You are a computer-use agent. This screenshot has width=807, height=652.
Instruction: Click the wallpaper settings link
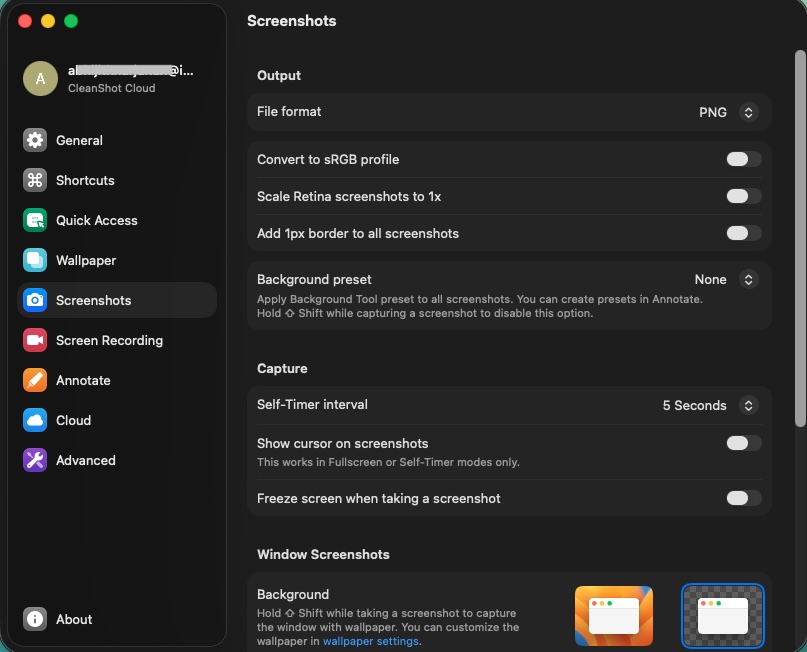pos(371,641)
